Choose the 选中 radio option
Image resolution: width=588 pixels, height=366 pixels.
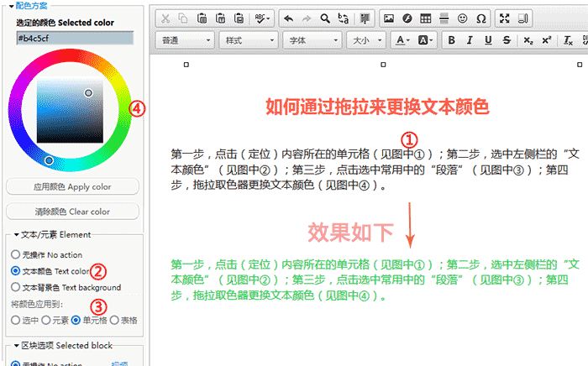(x=15, y=321)
